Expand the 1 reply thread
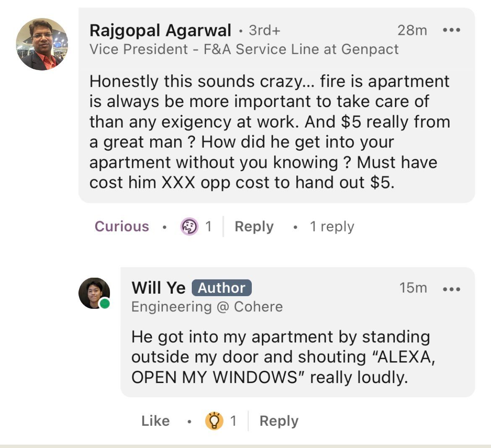This screenshot has height=448, width=491. click(332, 227)
